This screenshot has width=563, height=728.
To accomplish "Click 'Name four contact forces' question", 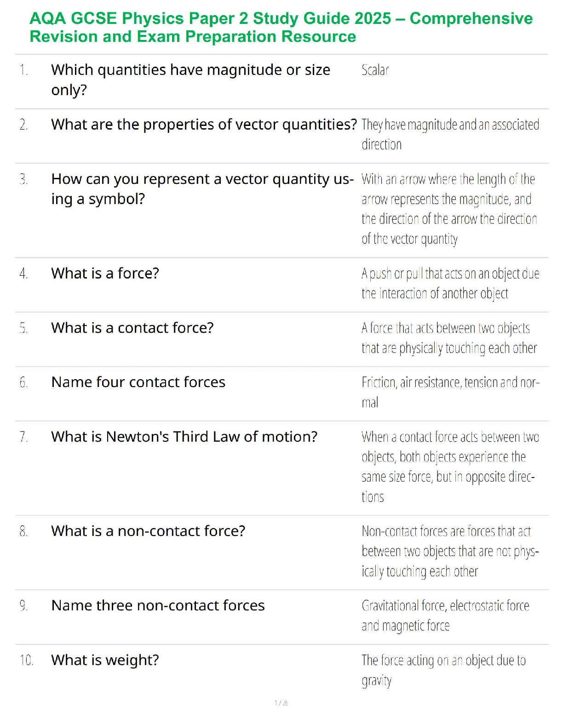I will (138, 382).
